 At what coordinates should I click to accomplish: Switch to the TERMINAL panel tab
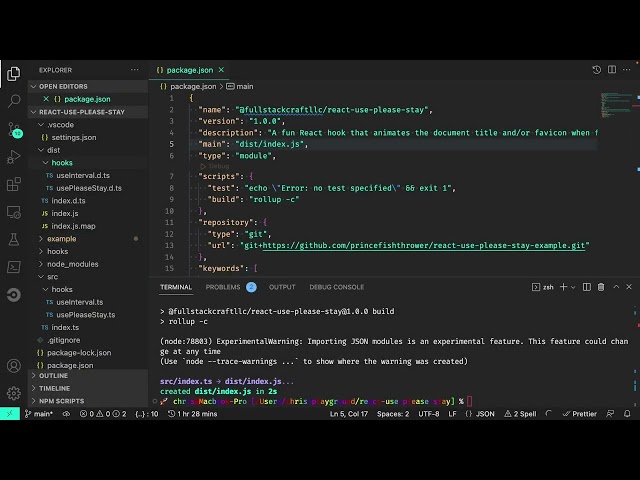[176, 287]
